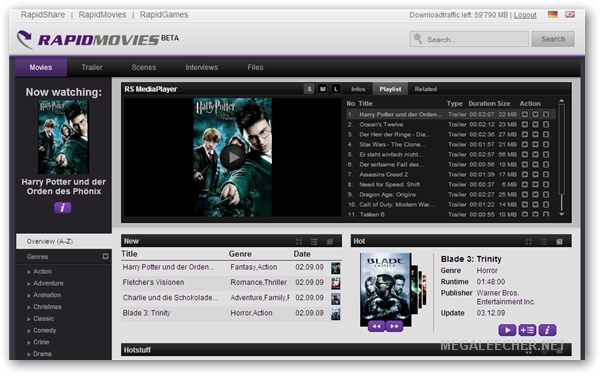The width and height of the screenshot is (600, 375).
Task: Go to next cover in Hot panel
Action: 394,326
